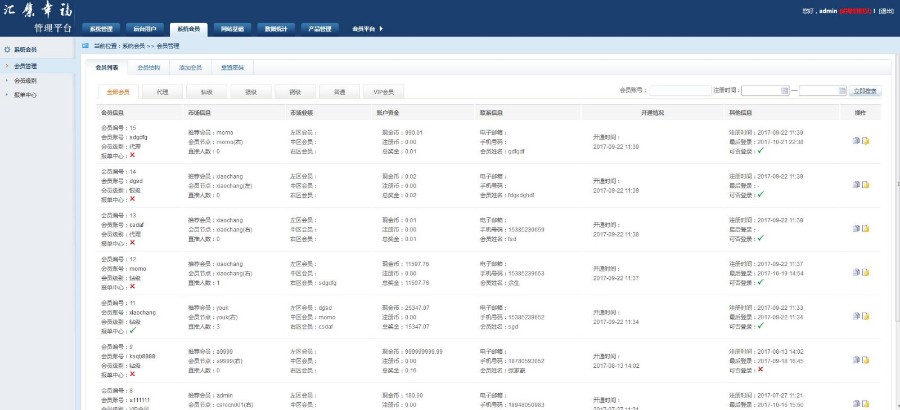Toggle the red X report-center mark for ksqb8888
This screenshot has height=410, width=900.
(x=133, y=374)
